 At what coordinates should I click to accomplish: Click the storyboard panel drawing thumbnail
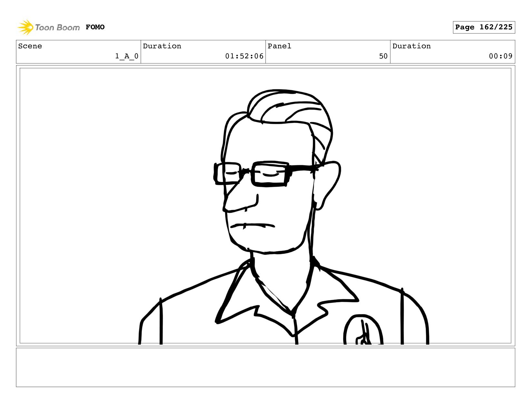click(265, 206)
